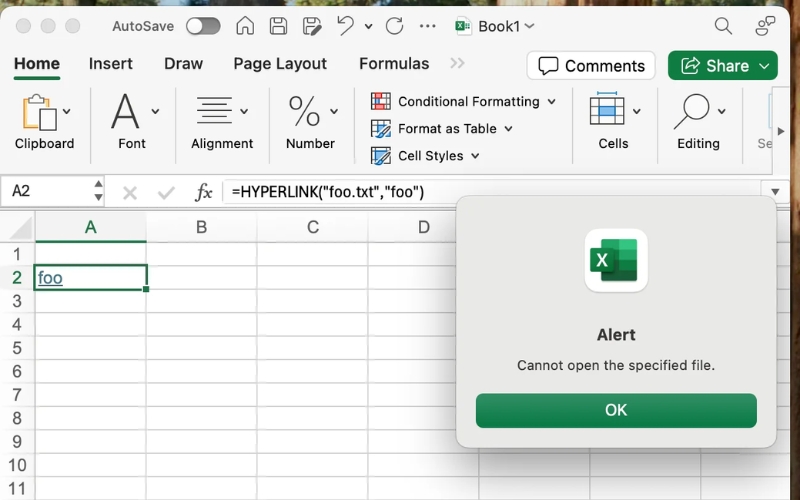Open the quick access more options ellipsis
The image size is (800, 500).
(428, 26)
